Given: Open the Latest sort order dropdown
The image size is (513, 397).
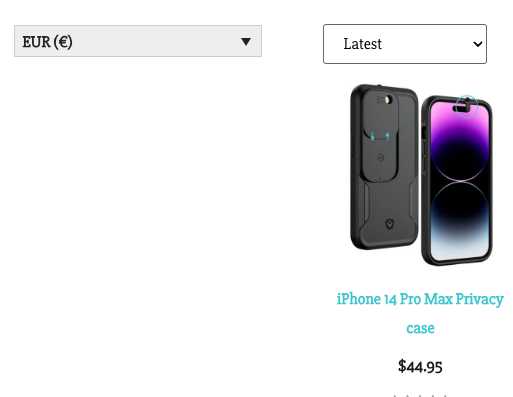Looking at the screenshot, I should coord(405,44).
